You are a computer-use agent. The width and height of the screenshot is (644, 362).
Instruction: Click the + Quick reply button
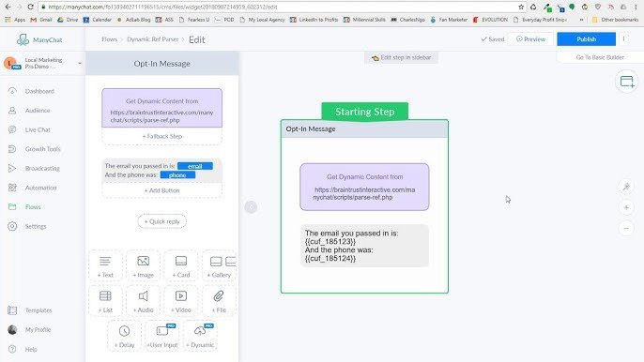[x=161, y=221]
